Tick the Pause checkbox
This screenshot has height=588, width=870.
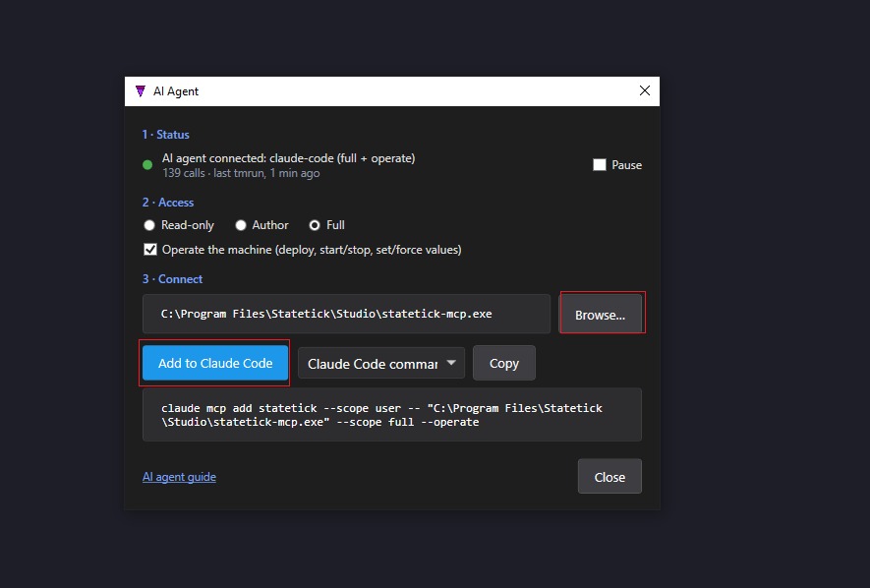pyautogui.click(x=600, y=165)
